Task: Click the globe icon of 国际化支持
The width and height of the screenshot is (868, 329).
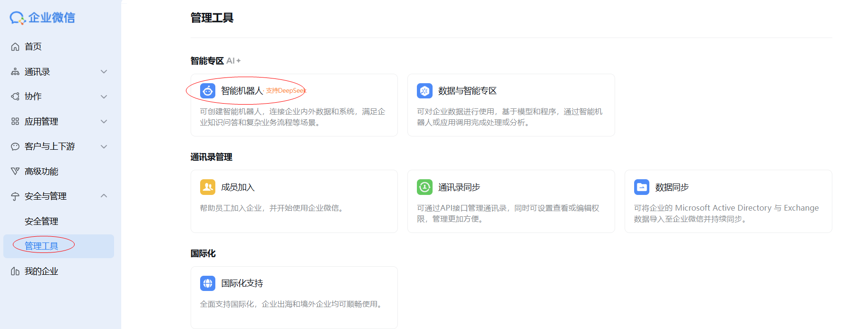Action: tap(208, 283)
